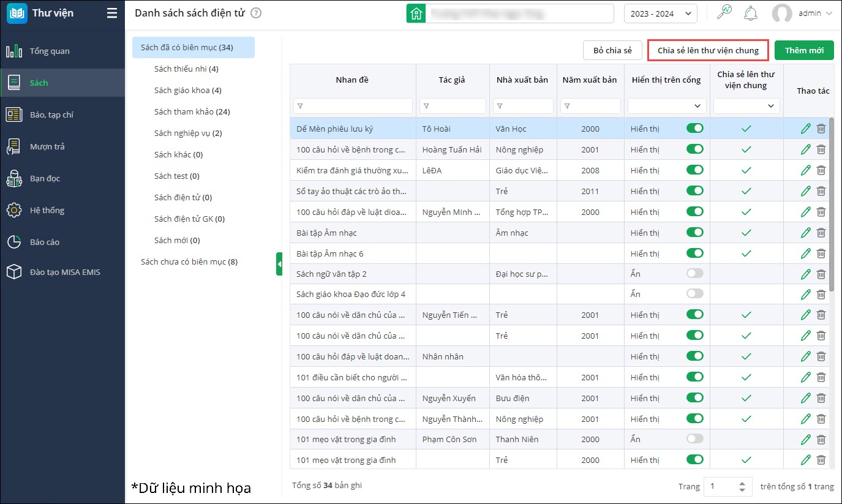Edit the book by Phạm Côn Sơn

pyautogui.click(x=806, y=439)
